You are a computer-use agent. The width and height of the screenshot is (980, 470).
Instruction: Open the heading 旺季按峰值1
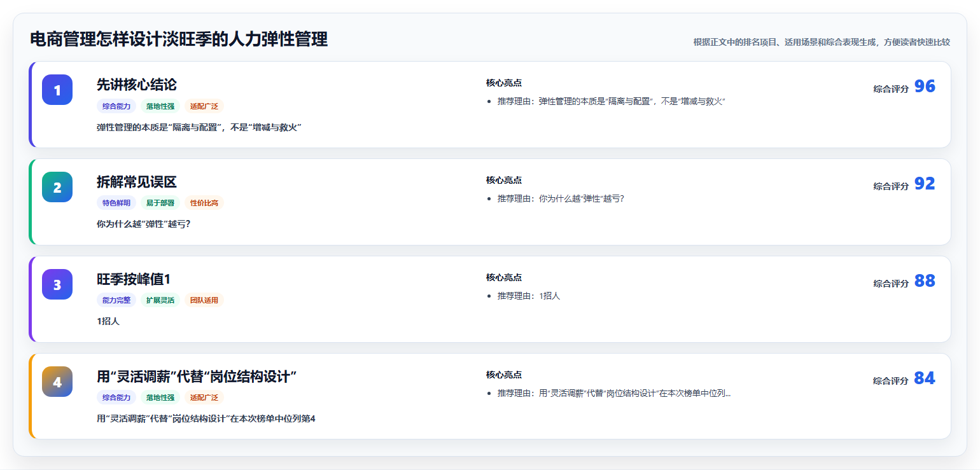134,279
